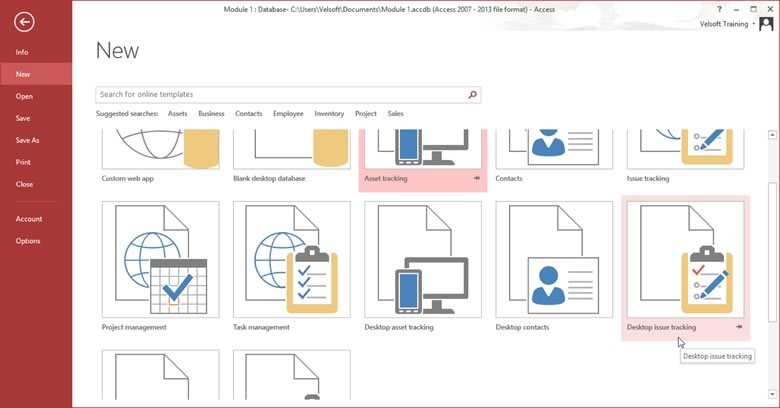Click the Employee suggested search link
This screenshot has width=780, height=408.
coord(288,114)
